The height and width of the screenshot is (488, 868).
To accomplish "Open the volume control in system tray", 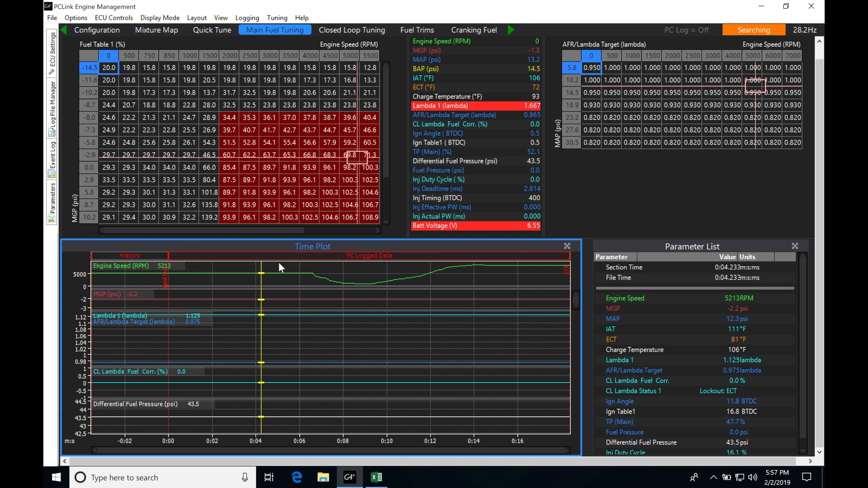I will coord(752,477).
